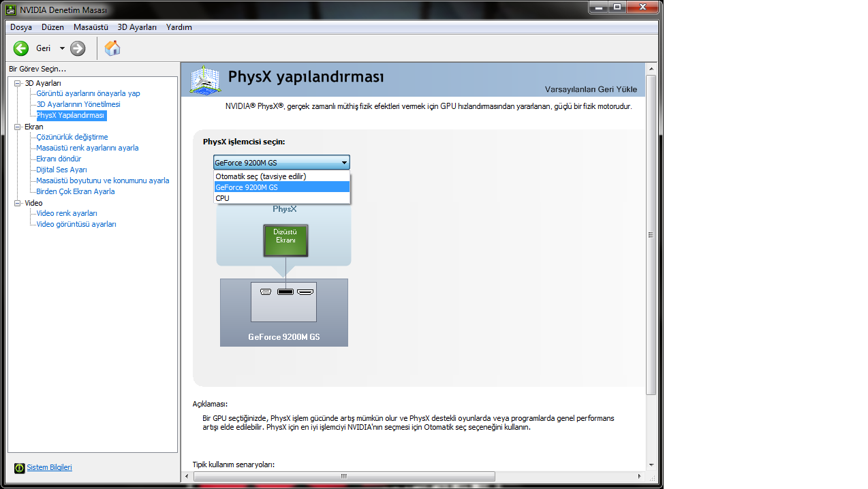The image size is (868, 489).
Task: Click the VGA port icon
Action: tap(266, 291)
